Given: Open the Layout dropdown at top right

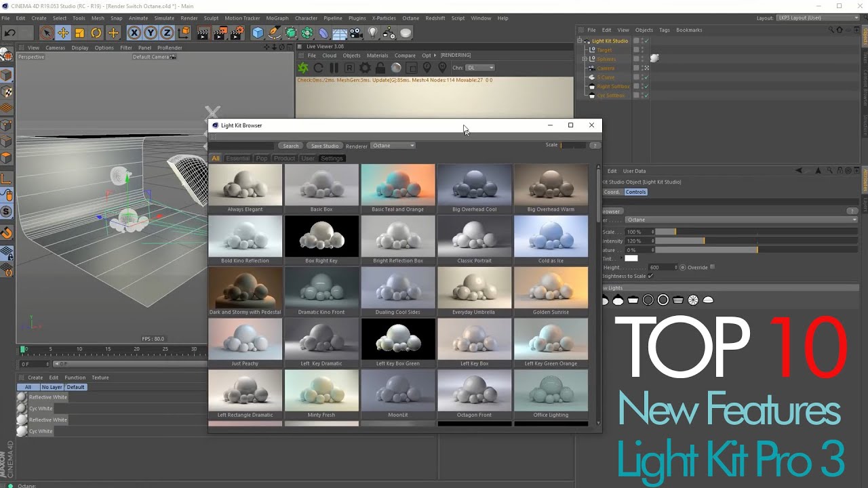Looking at the screenshot, I should click(x=818, y=18).
